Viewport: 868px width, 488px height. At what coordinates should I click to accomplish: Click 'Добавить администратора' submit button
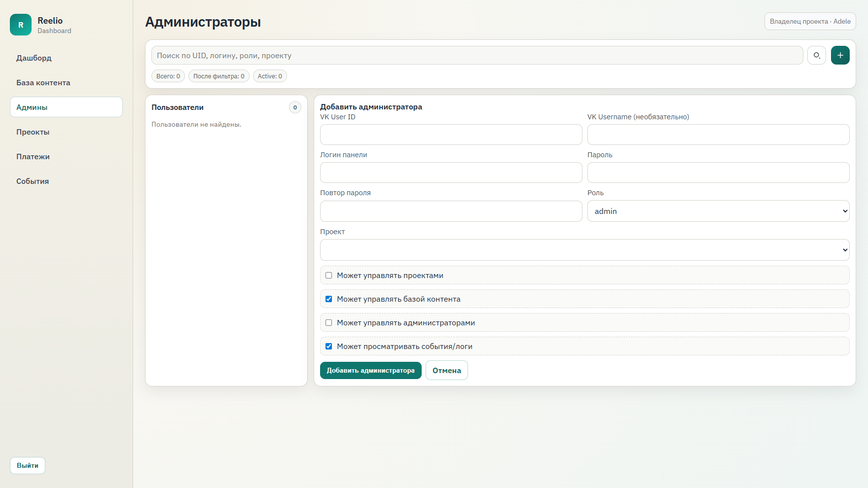[370, 371]
